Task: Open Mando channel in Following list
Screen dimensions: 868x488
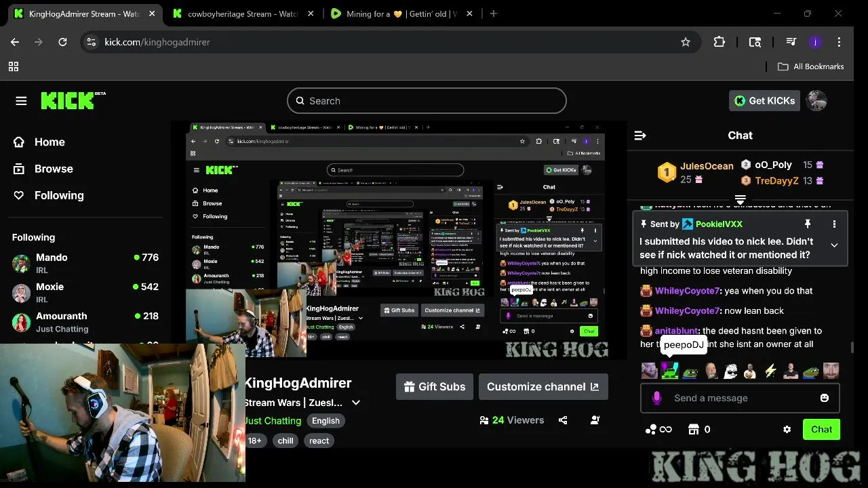Action: pyautogui.click(x=85, y=263)
